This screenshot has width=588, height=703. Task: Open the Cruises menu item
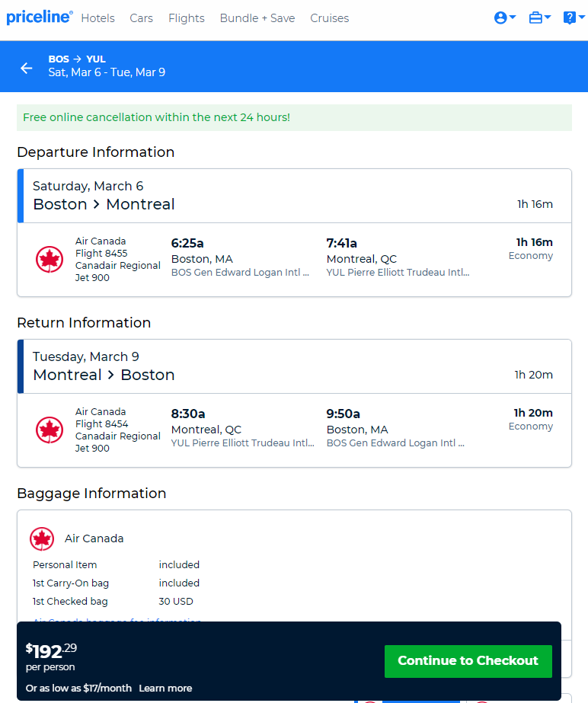tap(329, 18)
